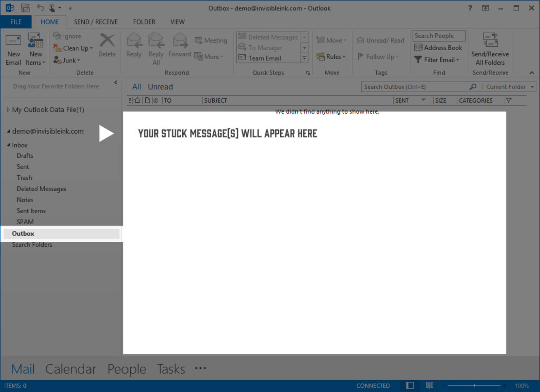Open the Trash folder

[25, 178]
